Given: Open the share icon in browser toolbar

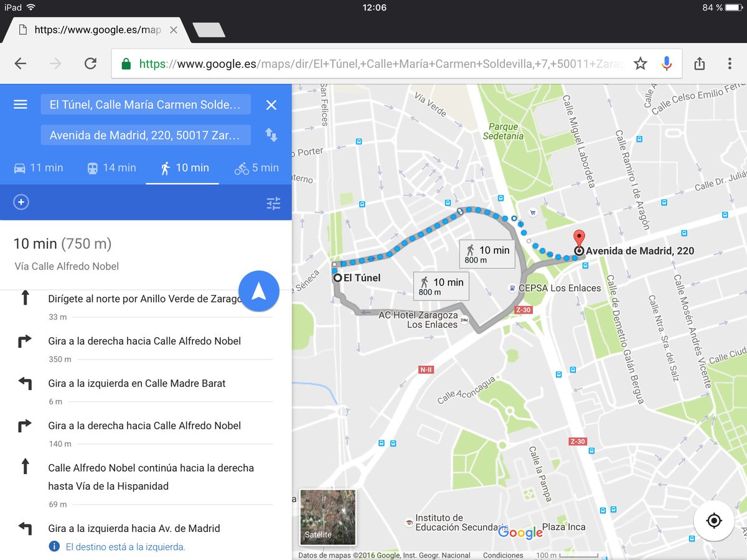Looking at the screenshot, I should click(x=699, y=63).
